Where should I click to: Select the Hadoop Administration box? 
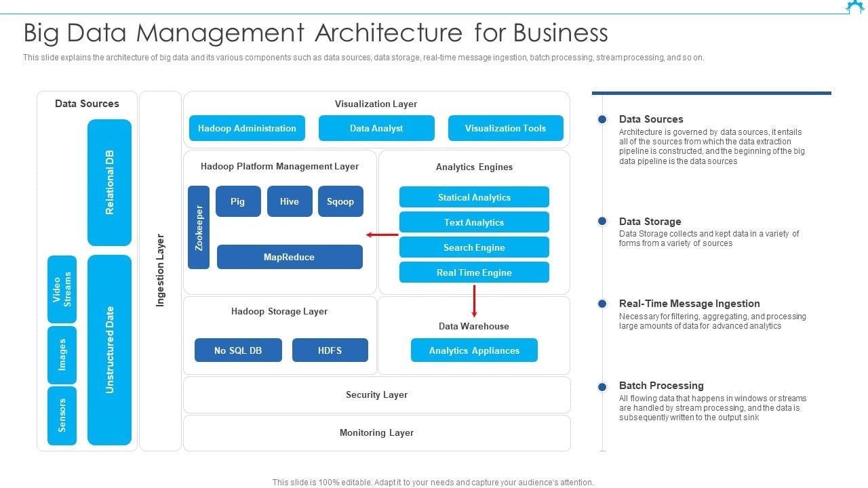tap(247, 128)
